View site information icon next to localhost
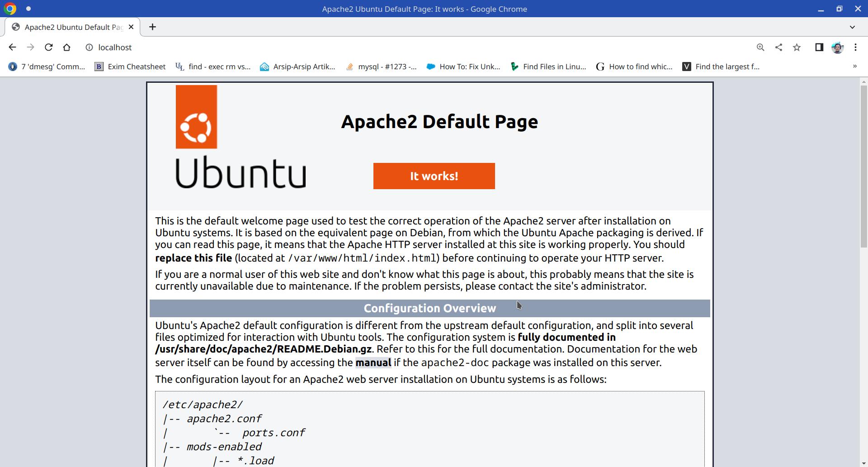This screenshot has width=868, height=467. pyautogui.click(x=90, y=48)
